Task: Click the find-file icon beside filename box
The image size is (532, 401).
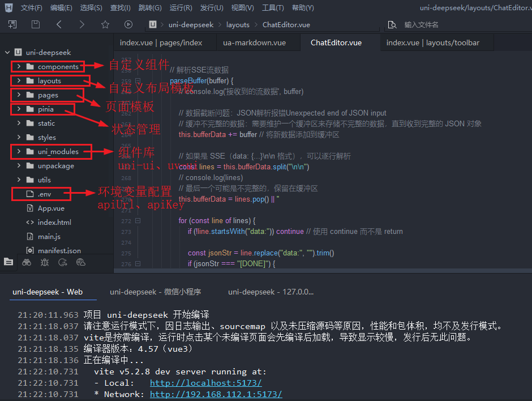Action: [392, 24]
